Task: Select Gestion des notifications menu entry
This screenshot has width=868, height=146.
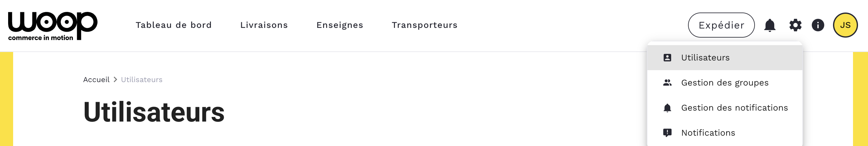Action: 735,108
